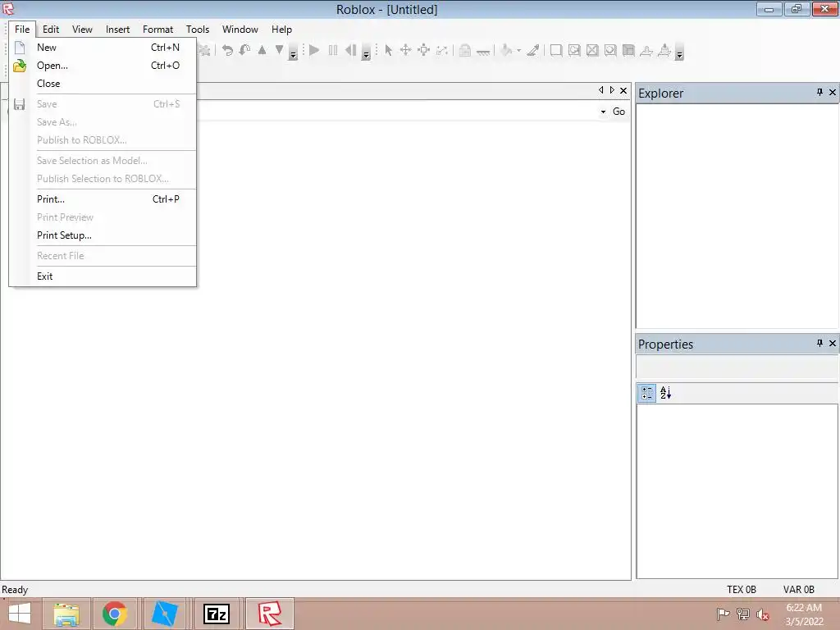Open the Window menu

[240, 30]
